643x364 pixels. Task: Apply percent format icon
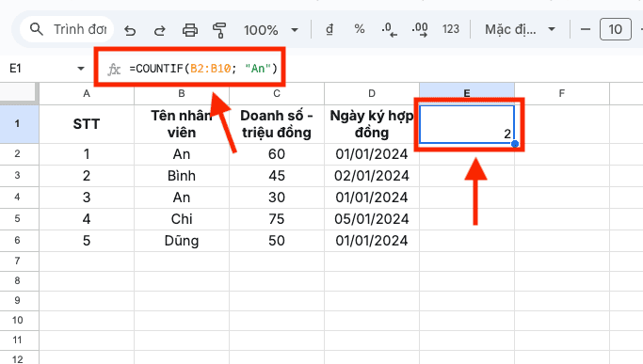click(x=360, y=29)
